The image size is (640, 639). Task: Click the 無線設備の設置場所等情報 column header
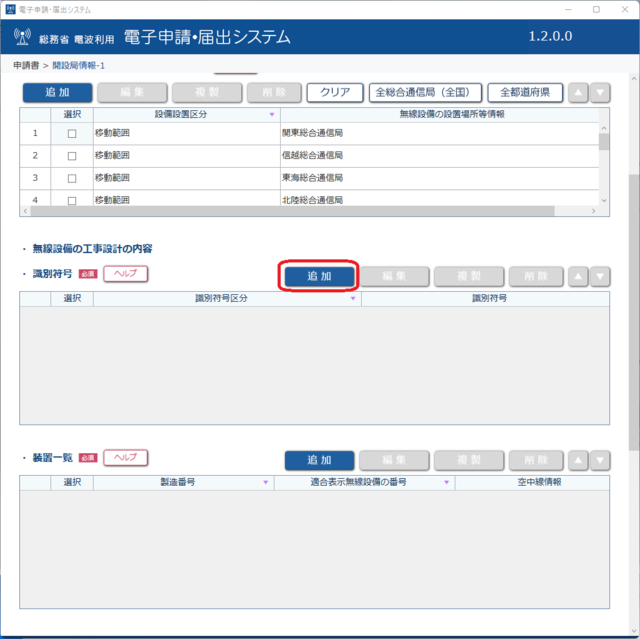point(440,115)
